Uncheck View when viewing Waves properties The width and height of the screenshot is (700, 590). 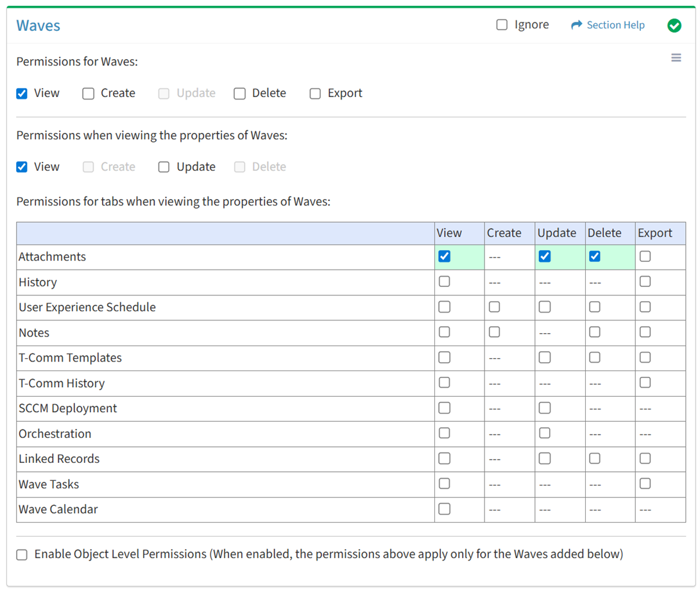click(22, 167)
